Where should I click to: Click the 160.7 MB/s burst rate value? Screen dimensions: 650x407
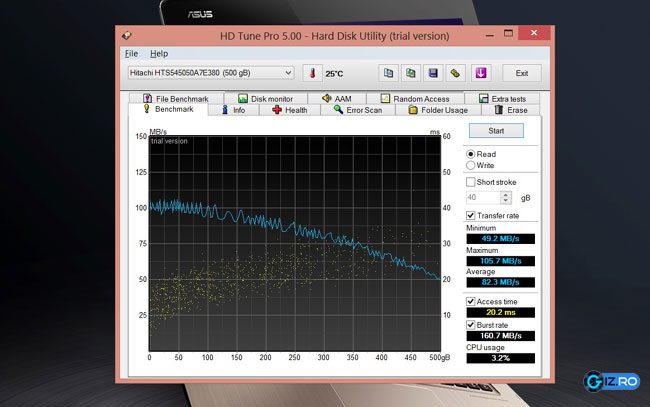[500, 336]
